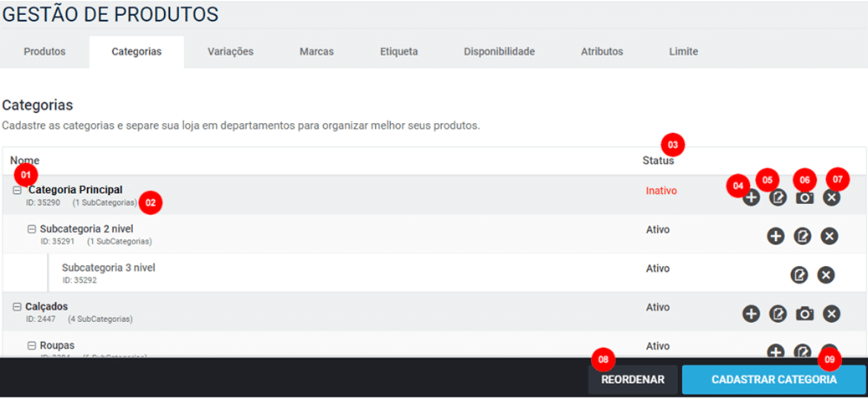
Task: Open the Atributos tab
Action: click(x=602, y=52)
